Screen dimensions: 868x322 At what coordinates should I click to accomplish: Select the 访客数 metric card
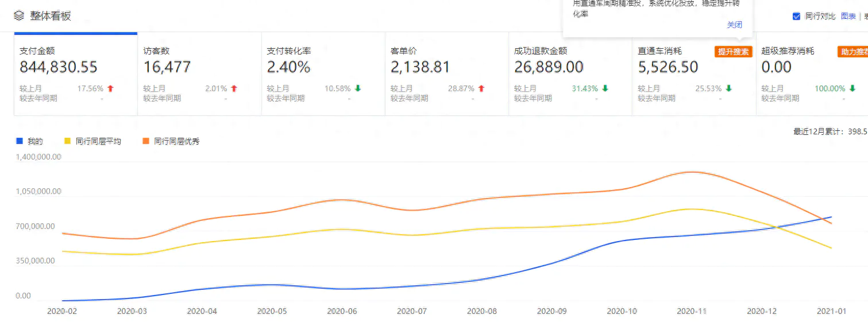point(199,75)
